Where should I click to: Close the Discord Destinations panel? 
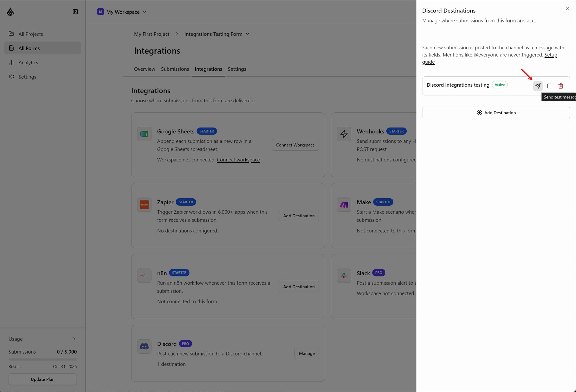[x=567, y=9]
